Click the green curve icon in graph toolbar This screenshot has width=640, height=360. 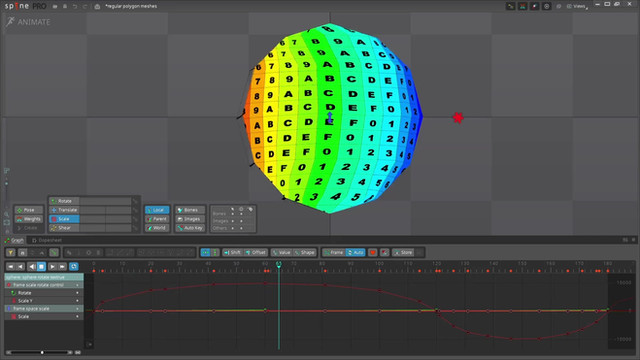[x=54, y=253]
